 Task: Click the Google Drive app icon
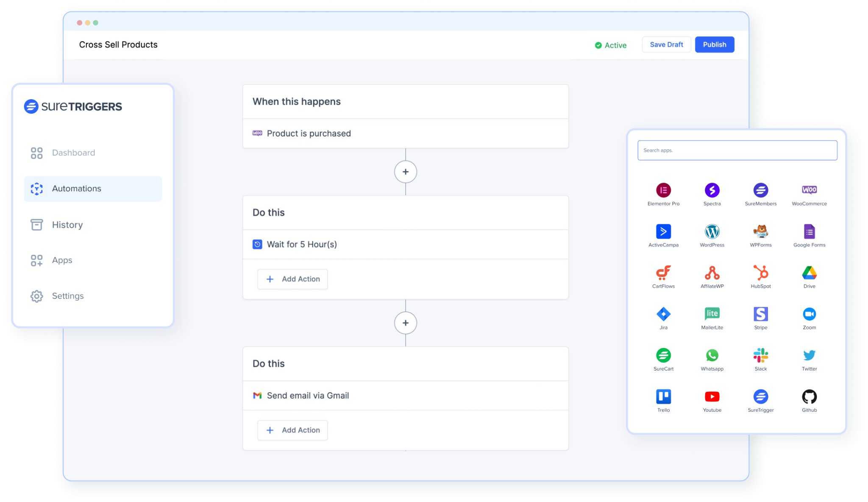point(809,273)
